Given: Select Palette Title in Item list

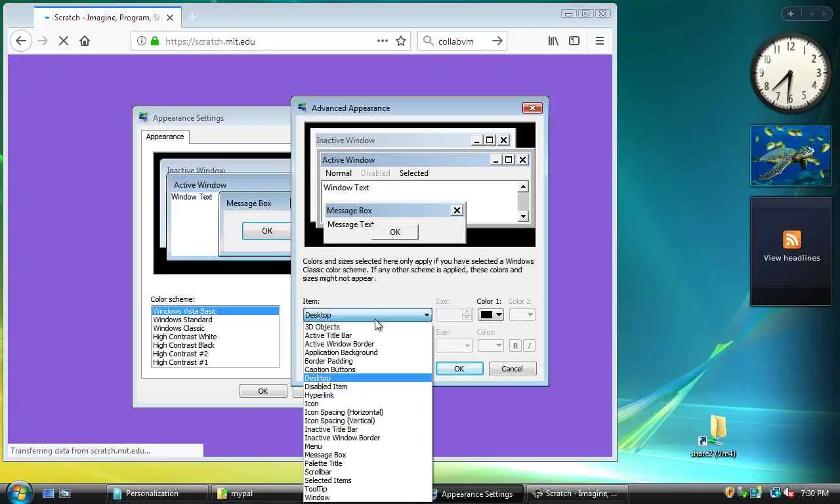Looking at the screenshot, I should 367,463.
